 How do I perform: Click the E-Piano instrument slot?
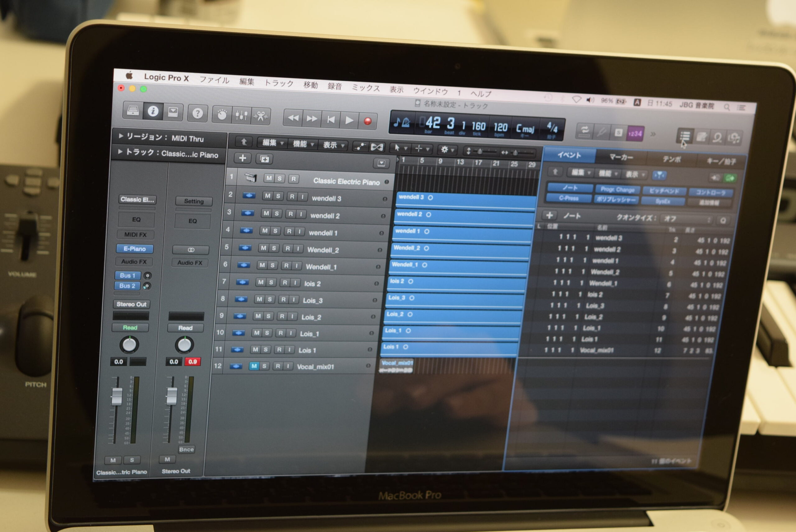pyautogui.click(x=134, y=249)
